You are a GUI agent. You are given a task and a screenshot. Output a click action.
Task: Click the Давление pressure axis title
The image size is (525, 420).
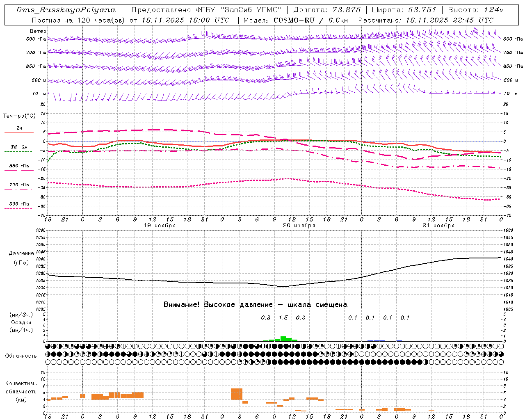[x=21, y=253]
